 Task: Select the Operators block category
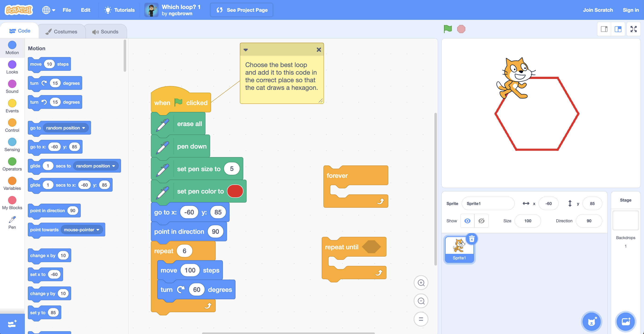12,164
